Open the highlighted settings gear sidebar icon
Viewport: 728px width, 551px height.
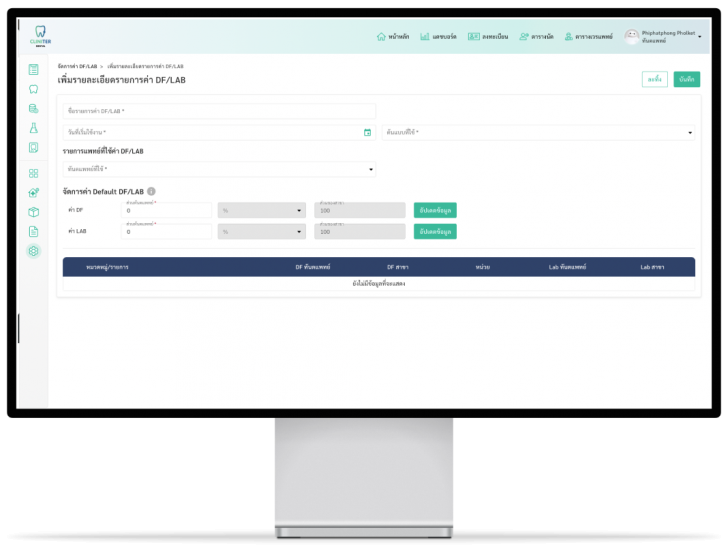tap(33, 251)
